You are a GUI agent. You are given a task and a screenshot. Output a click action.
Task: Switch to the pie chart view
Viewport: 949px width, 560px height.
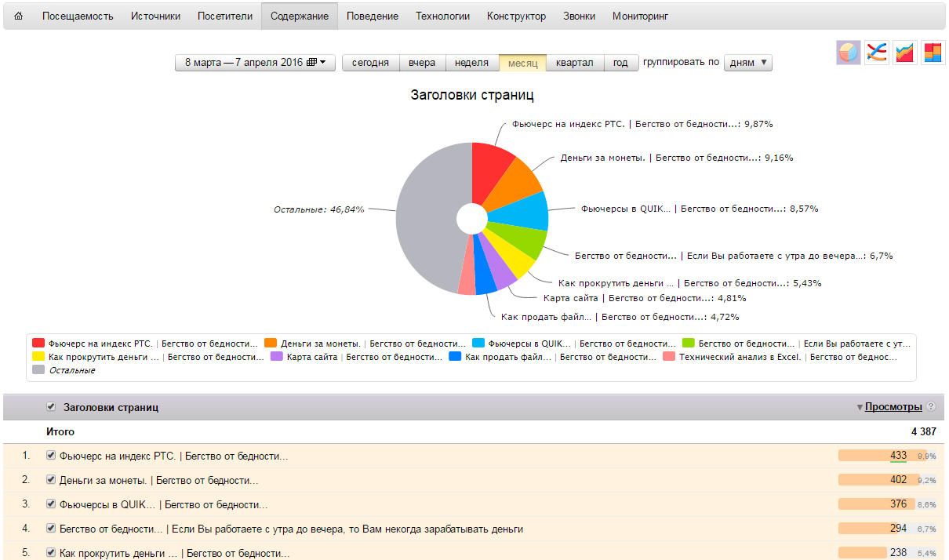click(x=849, y=53)
